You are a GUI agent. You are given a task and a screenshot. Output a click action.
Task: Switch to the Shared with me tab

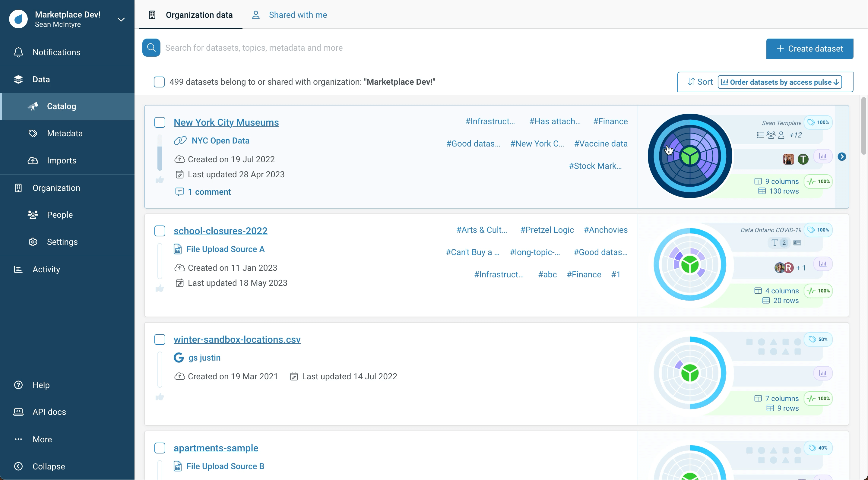290,15
